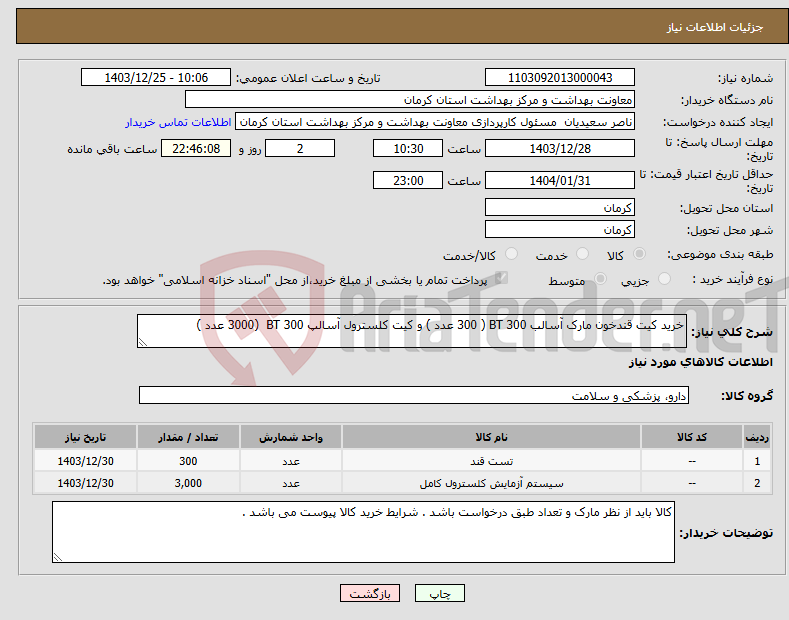Select the جزیی purchase type radio
The width and height of the screenshot is (789, 620).
pyautogui.click(x=664, y=278)
